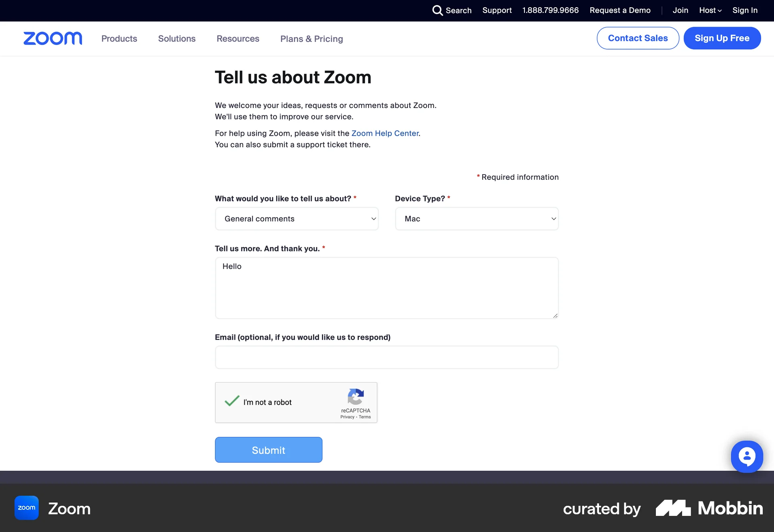The width and height of the screenshot is (774, 532).
Task: Switch to Plans & Pricing
Action: tap(312, 39)
